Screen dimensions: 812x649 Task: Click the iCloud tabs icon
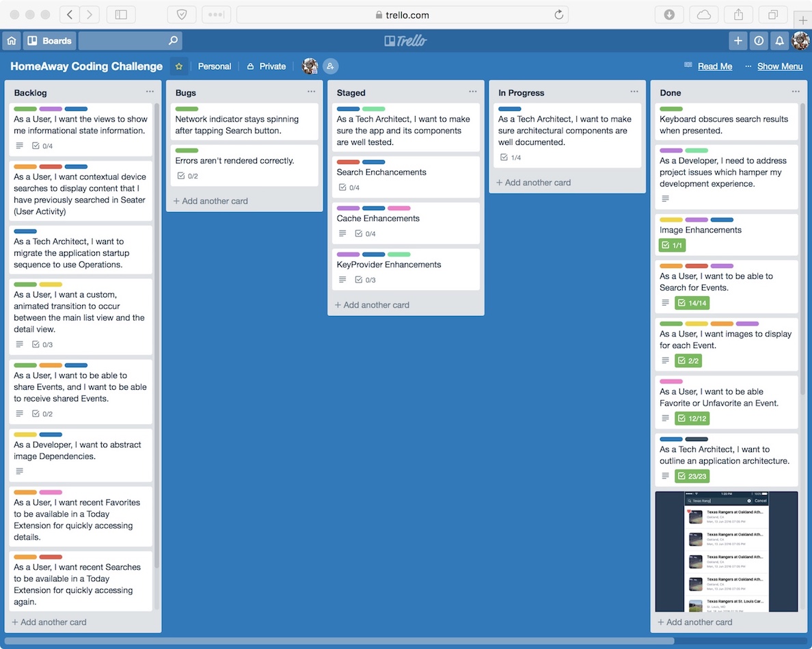704,14
